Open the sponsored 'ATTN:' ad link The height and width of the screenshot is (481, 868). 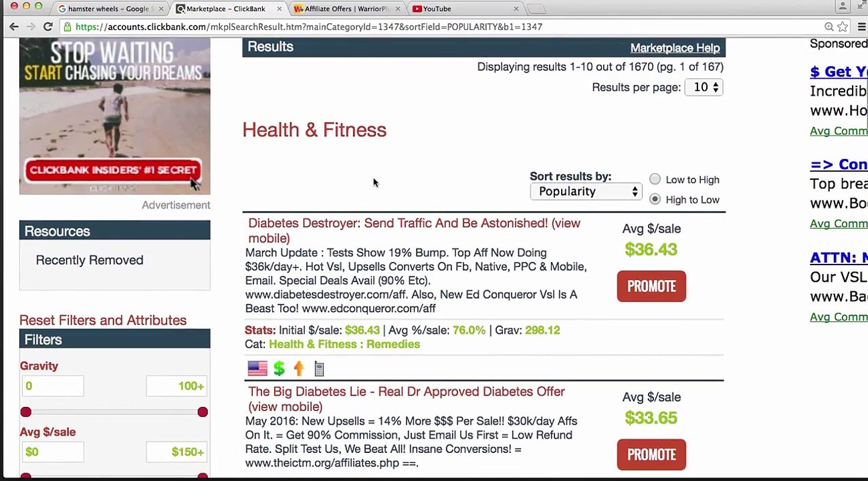coord(839,257)
